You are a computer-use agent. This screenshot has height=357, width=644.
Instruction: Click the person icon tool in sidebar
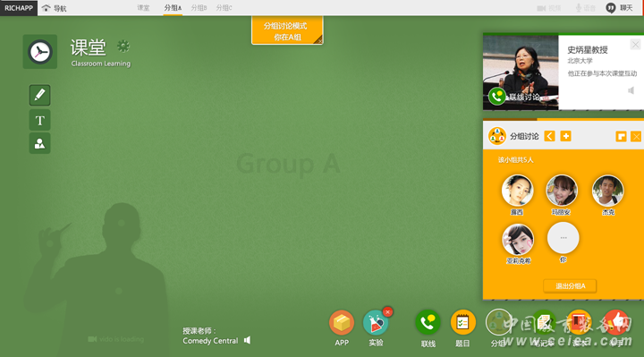(x=40, y=143)
